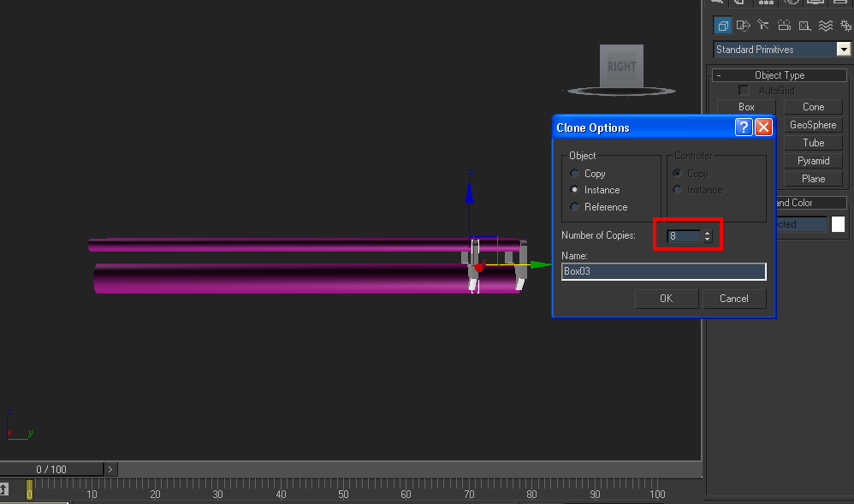Open the white object color swatch
854x504 pixels.
[x=839, y=224]
